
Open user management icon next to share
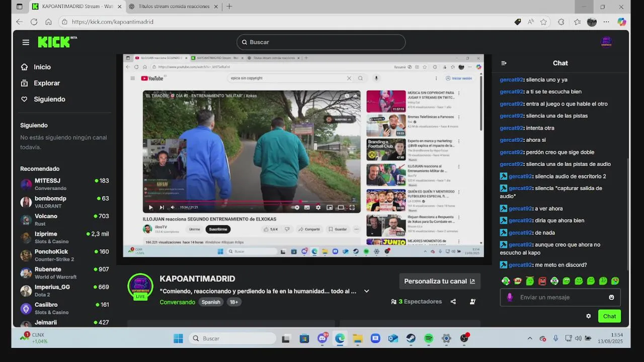pos(472,302)
